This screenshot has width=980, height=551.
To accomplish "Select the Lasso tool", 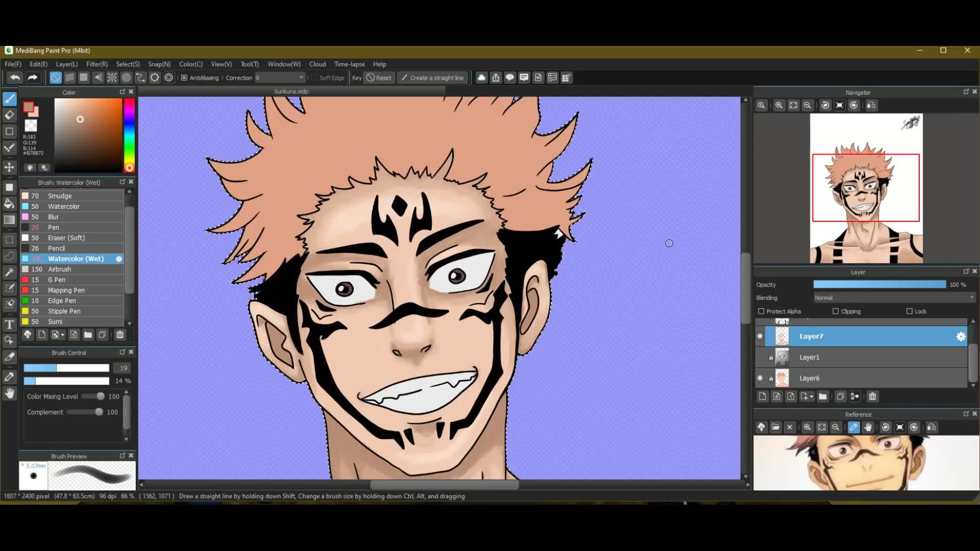I will [x=9, y=256].
